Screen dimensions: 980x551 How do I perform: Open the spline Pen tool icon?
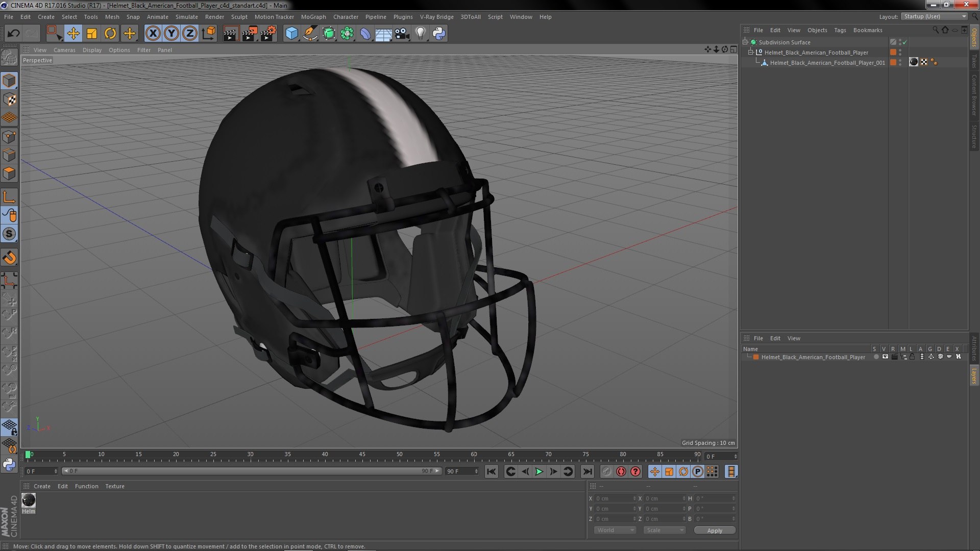click(x=310, y=34)
